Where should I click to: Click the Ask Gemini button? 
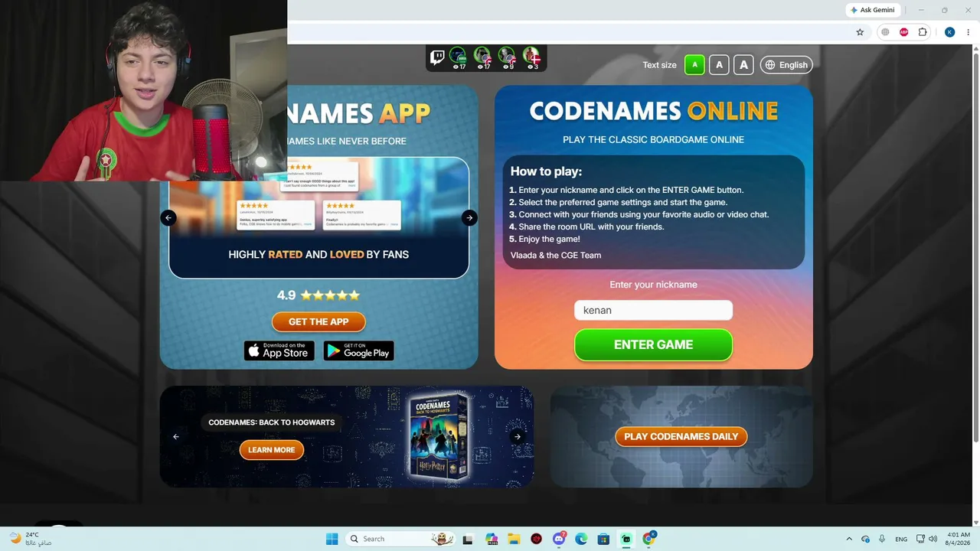coord(872,10)
